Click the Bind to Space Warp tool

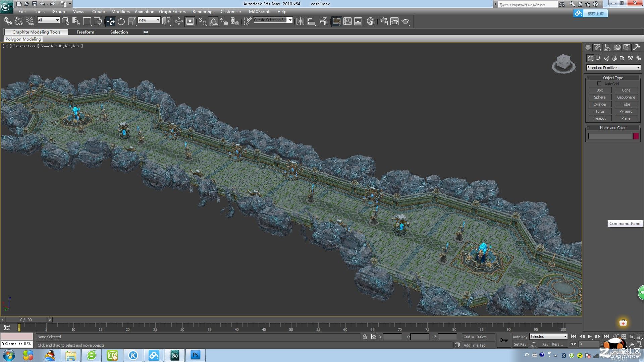30,21
